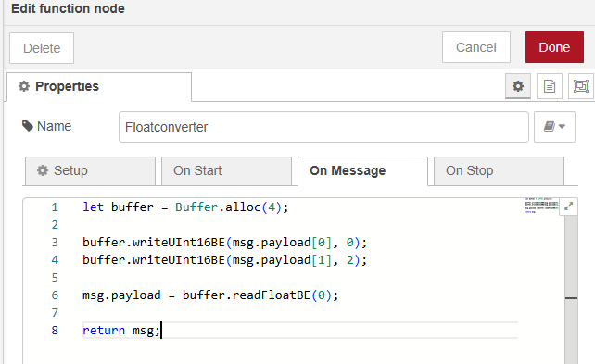
Task: Click the Delete button
Action: (x=42, y=48)
